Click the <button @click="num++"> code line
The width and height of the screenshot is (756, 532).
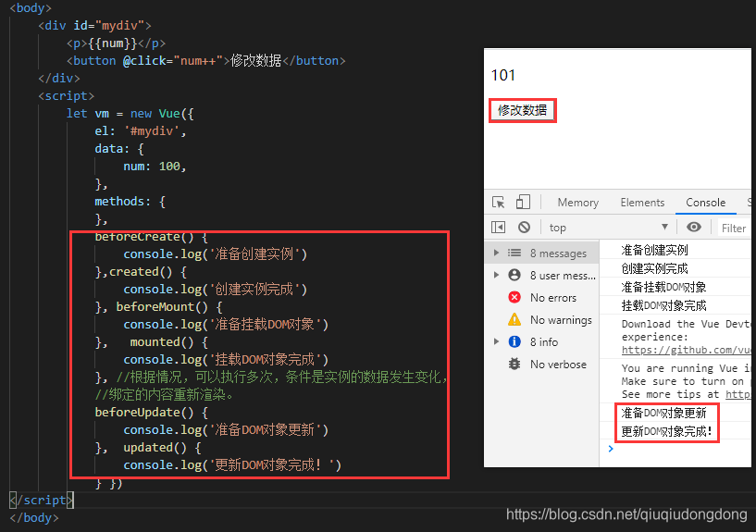point(205,61)
